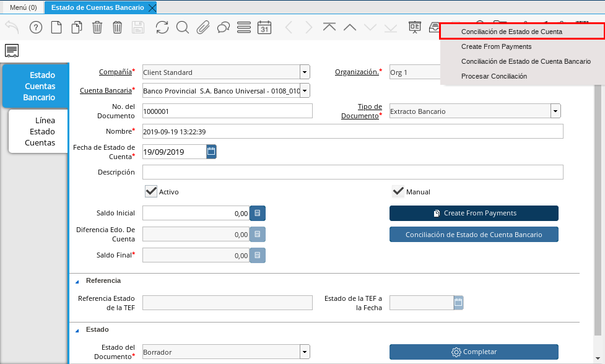Screen dimensions: 605x364
Task: Click the Completar button
Action: click(x=474, y=352)
